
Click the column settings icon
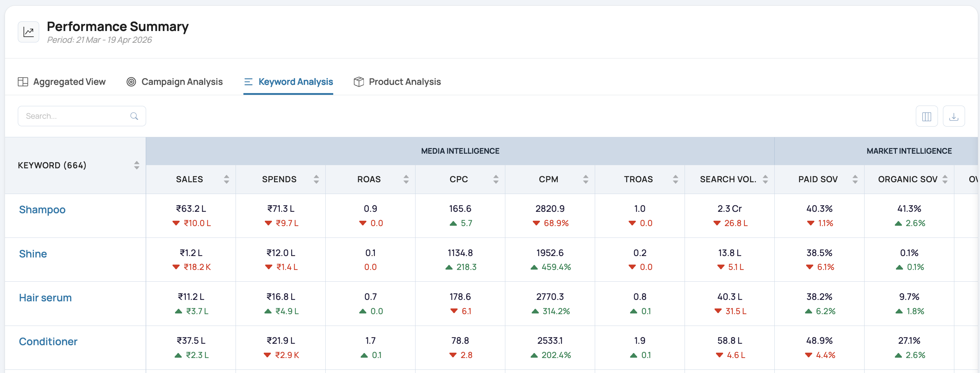tap(926, 116)
